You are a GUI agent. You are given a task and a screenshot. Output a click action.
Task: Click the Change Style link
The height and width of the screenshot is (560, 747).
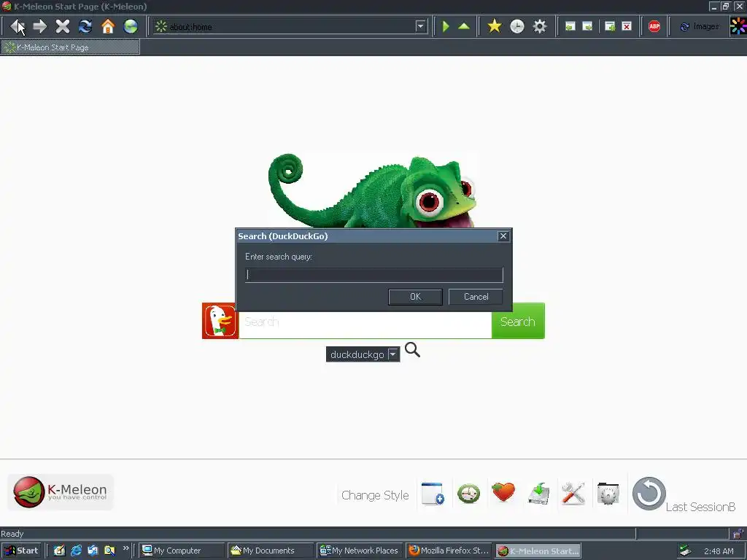pos(375,495)
